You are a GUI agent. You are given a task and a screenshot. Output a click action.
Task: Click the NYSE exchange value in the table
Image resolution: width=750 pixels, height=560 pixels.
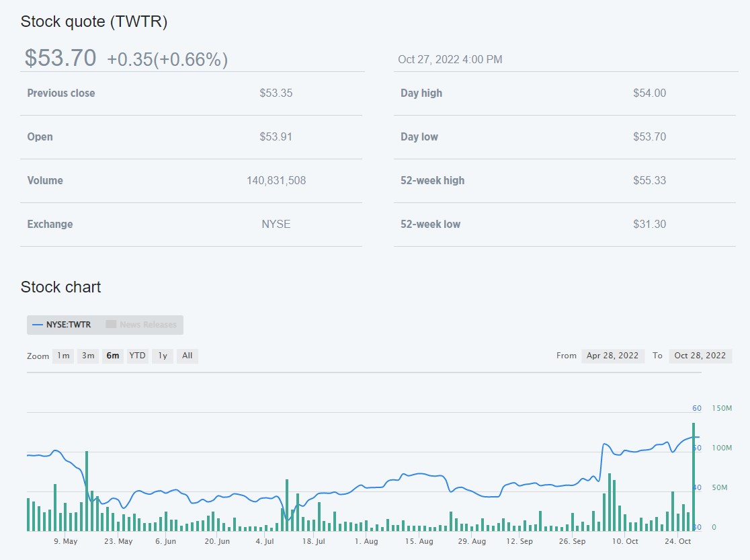(x=276, y=225)
